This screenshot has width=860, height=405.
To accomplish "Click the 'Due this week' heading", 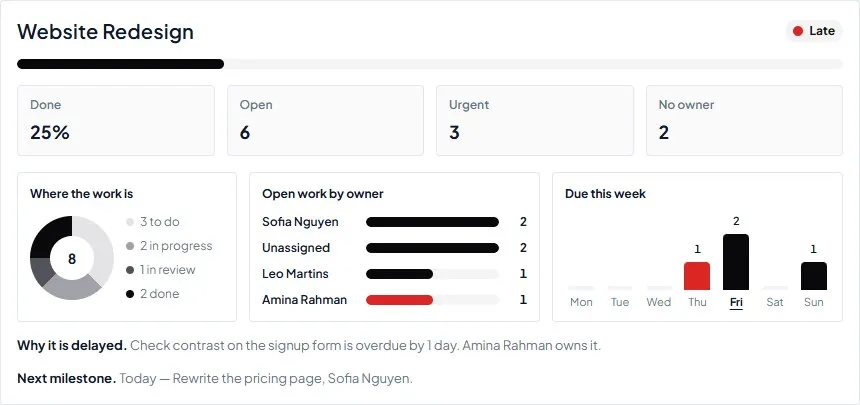I will (606, 194).
